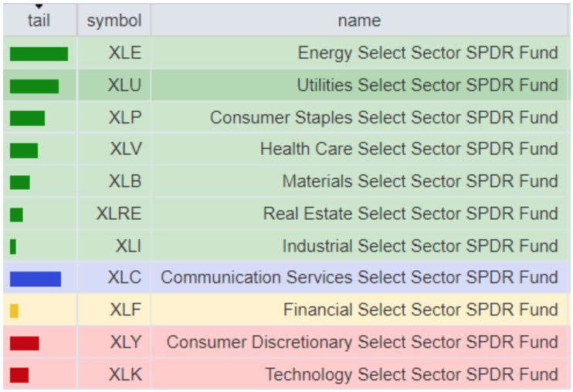The width and height of the screenshot is (573, 392).
Task: Click the sort arrow above tail
Action: coord(39,7)
